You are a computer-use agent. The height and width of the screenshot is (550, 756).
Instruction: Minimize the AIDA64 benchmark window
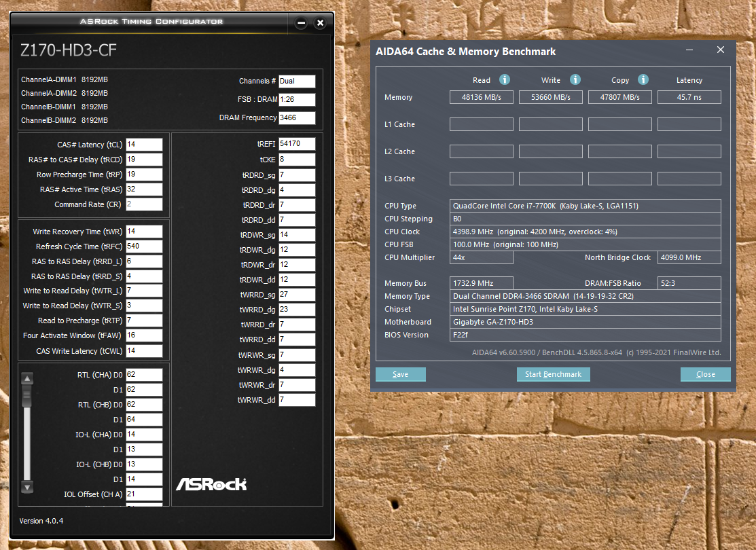coord(689,50)
